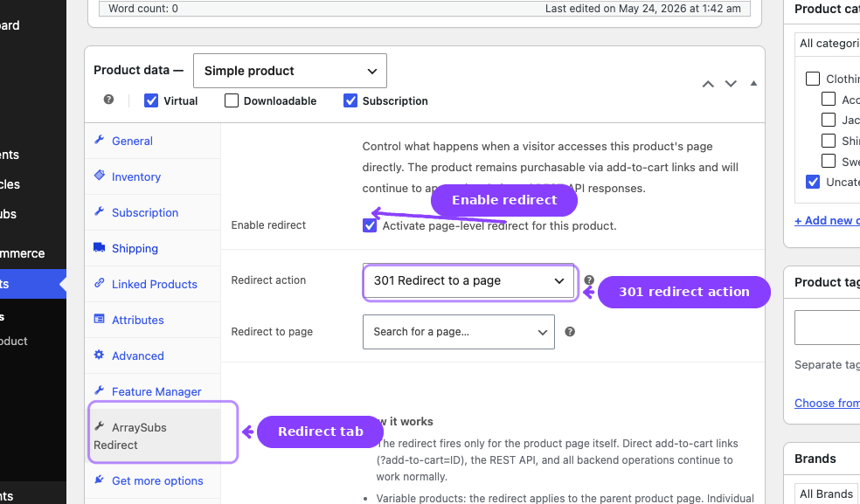This screenshot has height=504, width=860.
Task: Click the wrench icon beside General tab
Action: tap(100, 140)
